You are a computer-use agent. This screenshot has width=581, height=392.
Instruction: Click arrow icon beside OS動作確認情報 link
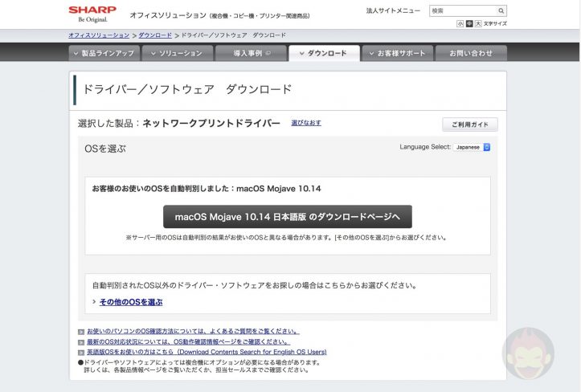[x=81, y=342]
